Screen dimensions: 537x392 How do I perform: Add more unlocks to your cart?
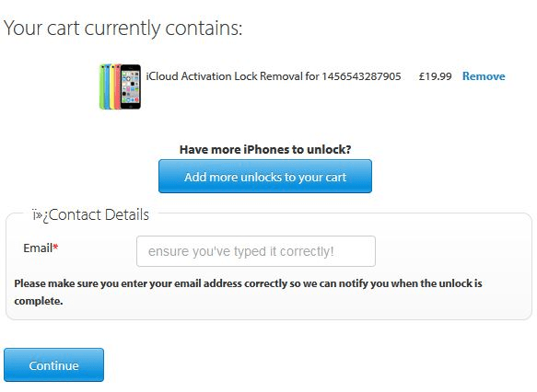coord(265,176)
